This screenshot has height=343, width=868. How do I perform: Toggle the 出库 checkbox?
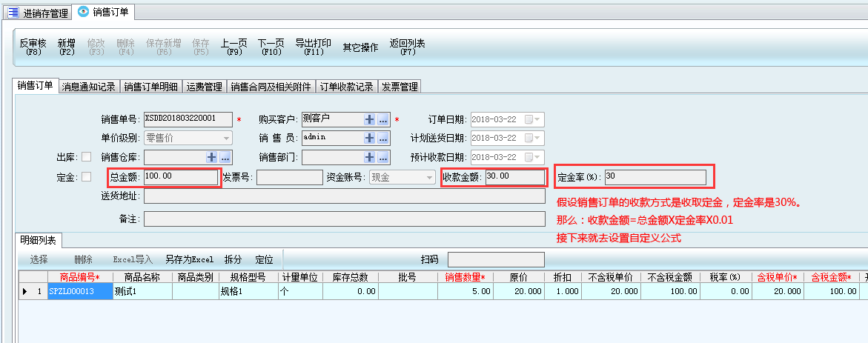[86, 157]
